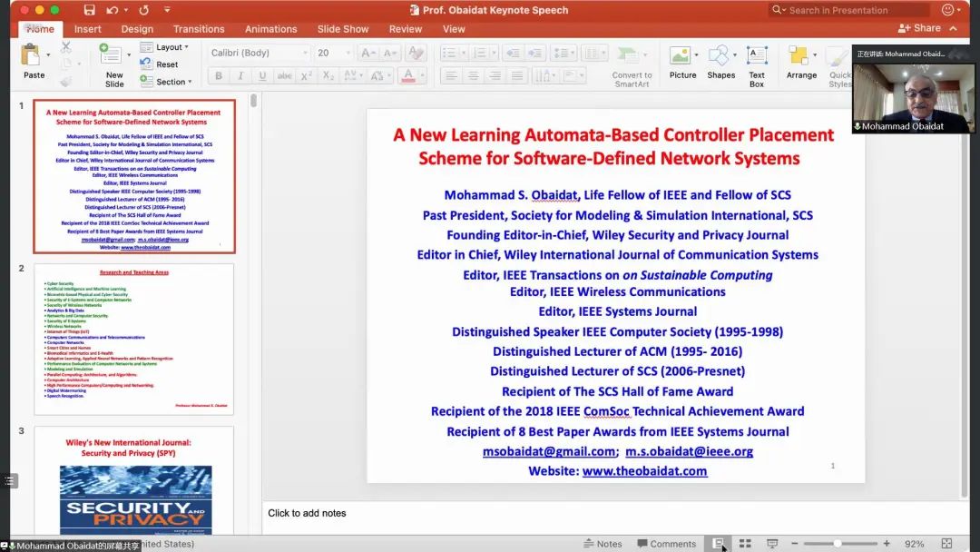Insert a Picture using its icon
The image size is (980, 552).
(x=680, y=55)
